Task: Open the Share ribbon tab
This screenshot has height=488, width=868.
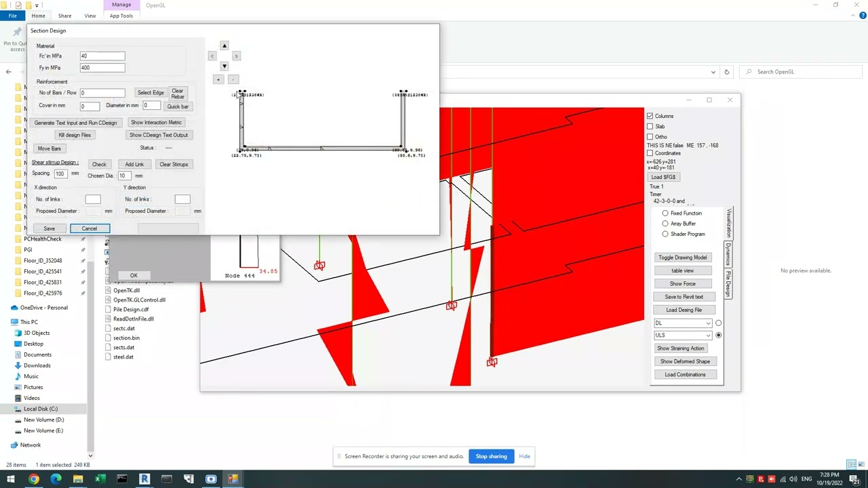Action: (x=64, y=16)
